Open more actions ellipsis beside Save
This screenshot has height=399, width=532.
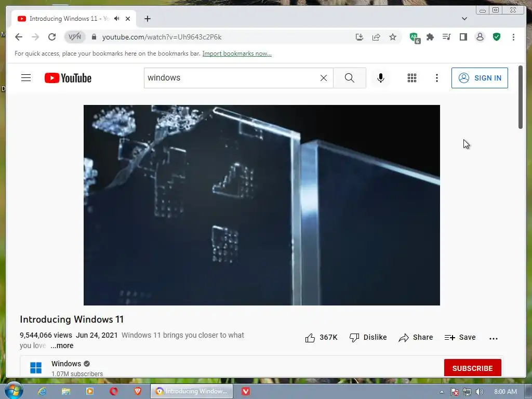(494, 338)
